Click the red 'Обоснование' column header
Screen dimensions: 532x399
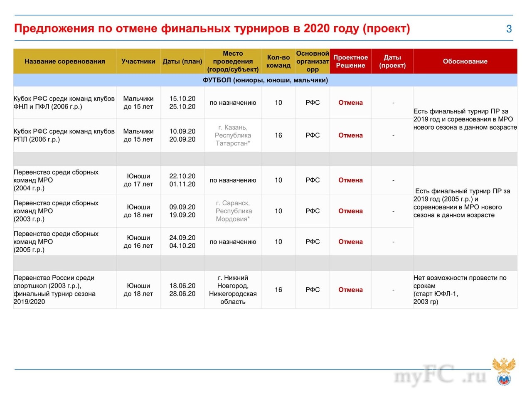(465, 62)
